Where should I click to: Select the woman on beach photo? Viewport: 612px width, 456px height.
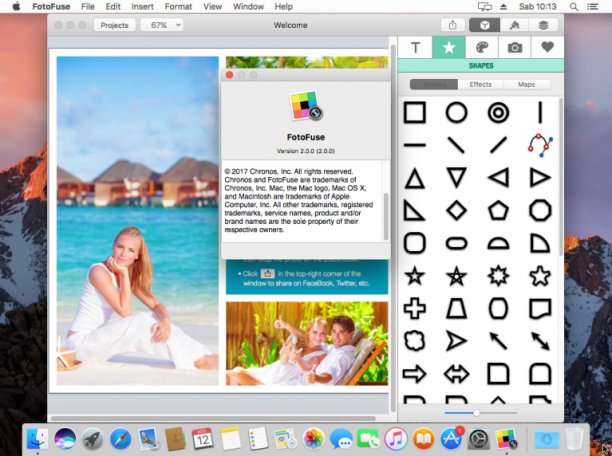pos(137,221)
